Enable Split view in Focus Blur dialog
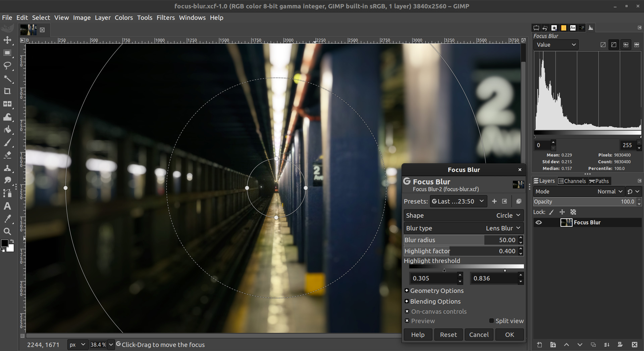 point(491,321)
